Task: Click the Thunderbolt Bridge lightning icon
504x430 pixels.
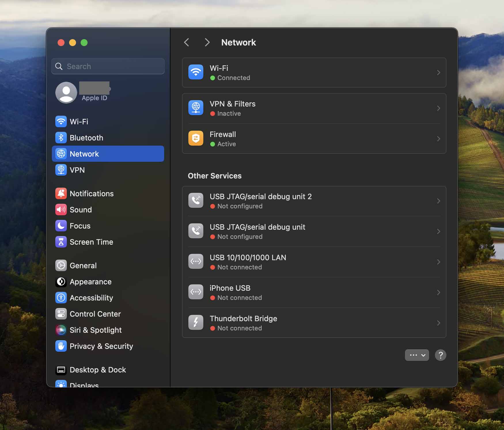Action: (196, 322)
